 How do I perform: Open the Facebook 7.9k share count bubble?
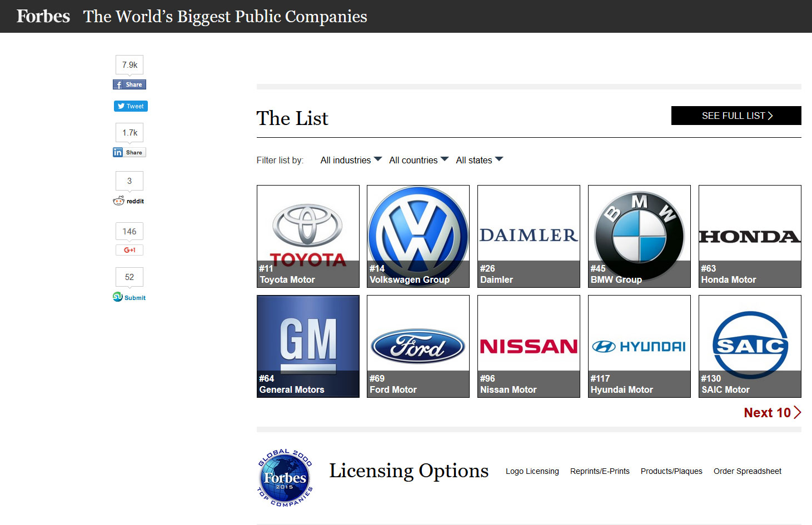click(129, 65)
